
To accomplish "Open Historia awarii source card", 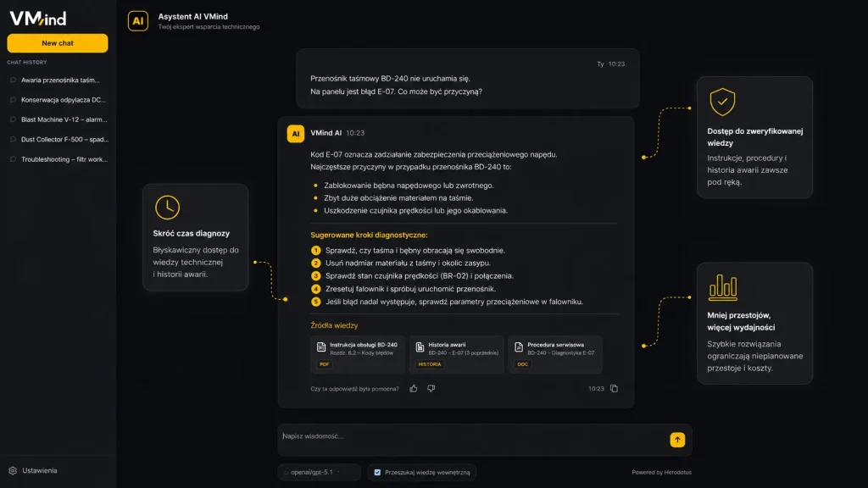I will pyautogui.click(x=457, y=354).
